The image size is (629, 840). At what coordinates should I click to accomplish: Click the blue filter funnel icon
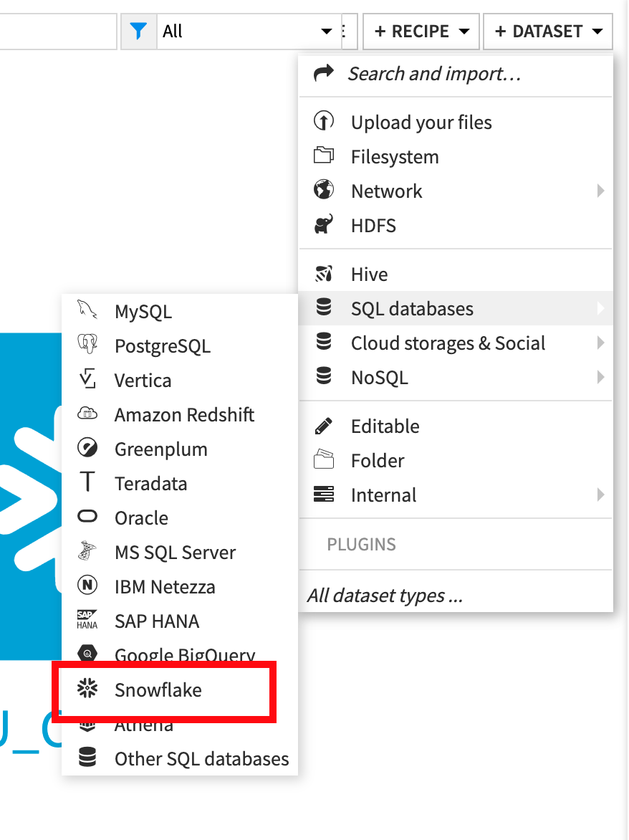(x=139, y=32)
